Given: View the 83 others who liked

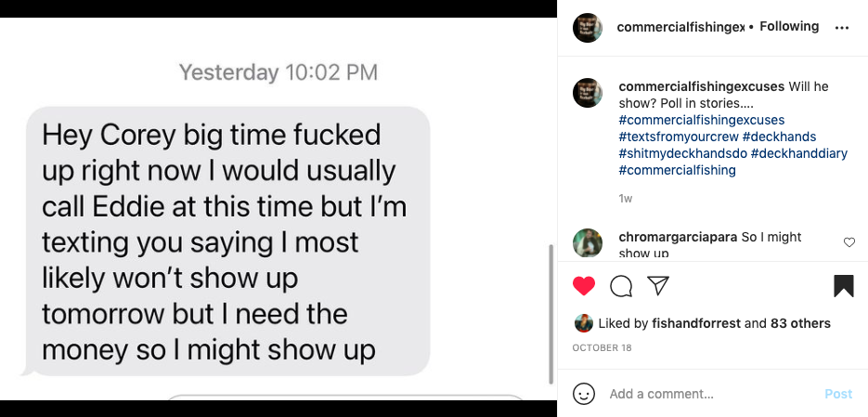Looking at the screenshot, I should (800, 323).
